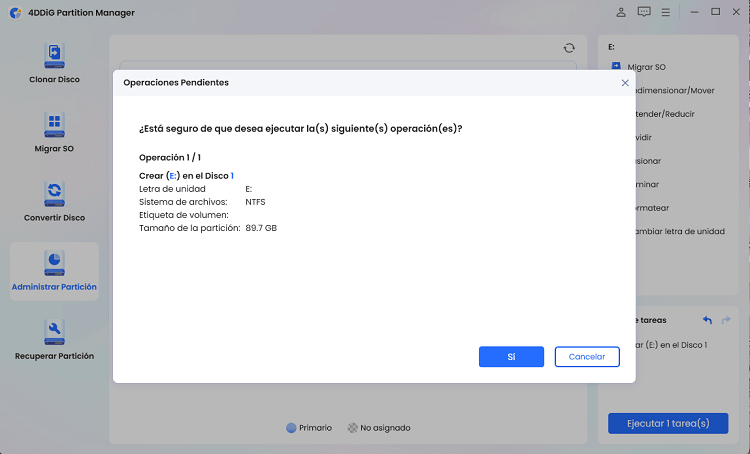Open the Recuperar Partición sidebar icon
This screenshot has width=750, height=454.
[54, 332]
